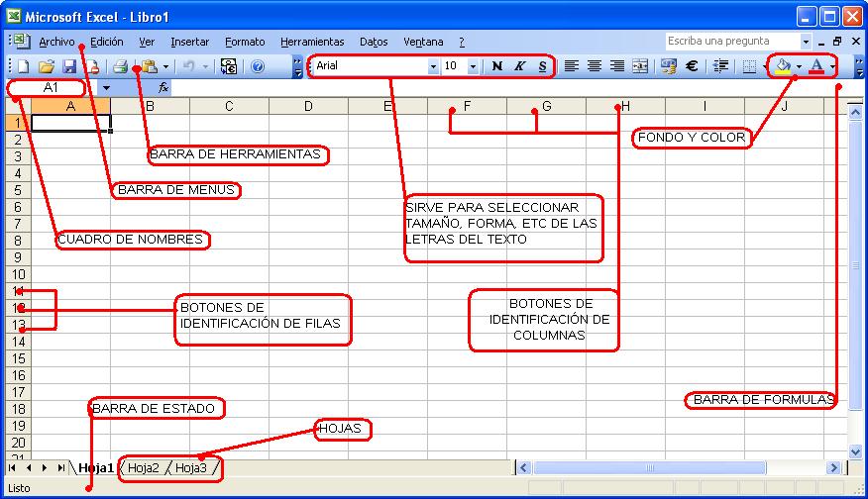
Task: Open the fill color dropdown arrow
Action: point(799,66)
